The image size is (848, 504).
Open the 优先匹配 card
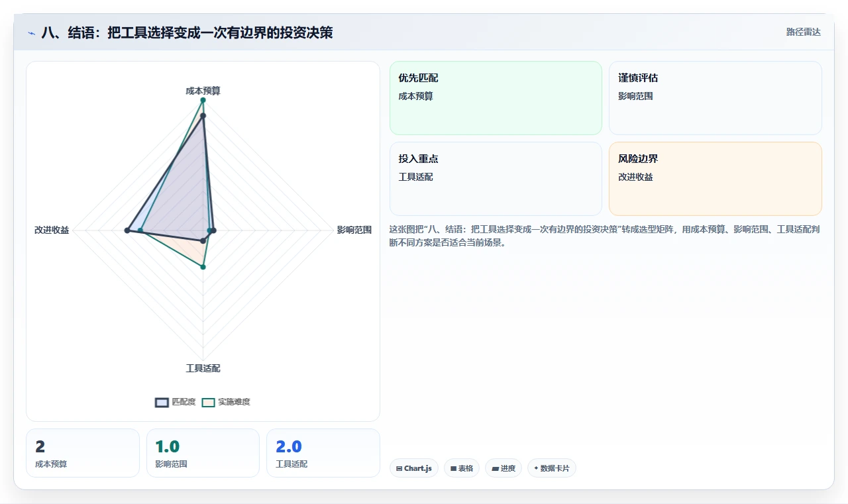(496, 98)
